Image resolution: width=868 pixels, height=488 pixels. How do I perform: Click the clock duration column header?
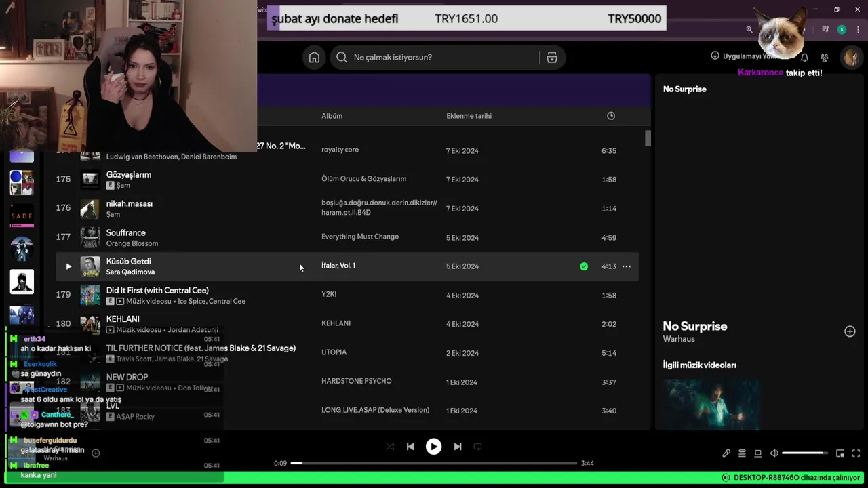(611, 116)
